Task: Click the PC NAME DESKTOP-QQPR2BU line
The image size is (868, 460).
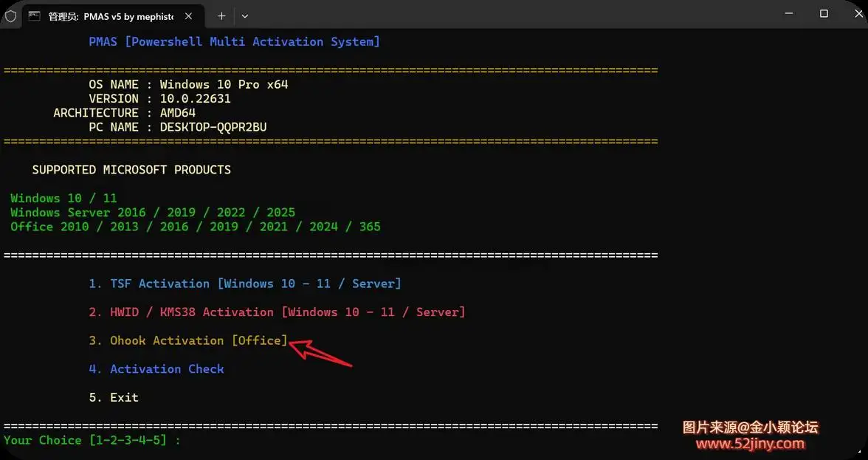Action: [177, 127]
